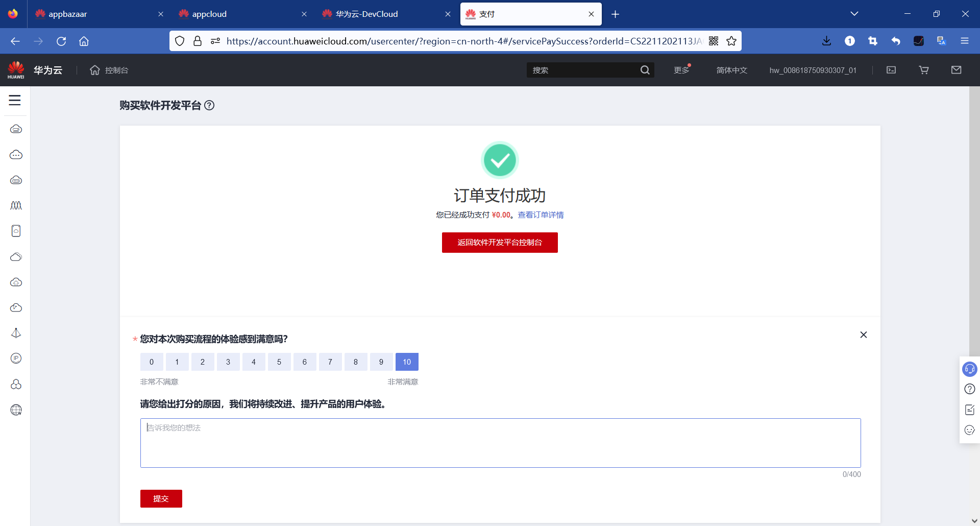The width and height of the screenshot is (980, 526).
Task: Select satisfaction score 5
Action: pos(279,362)
